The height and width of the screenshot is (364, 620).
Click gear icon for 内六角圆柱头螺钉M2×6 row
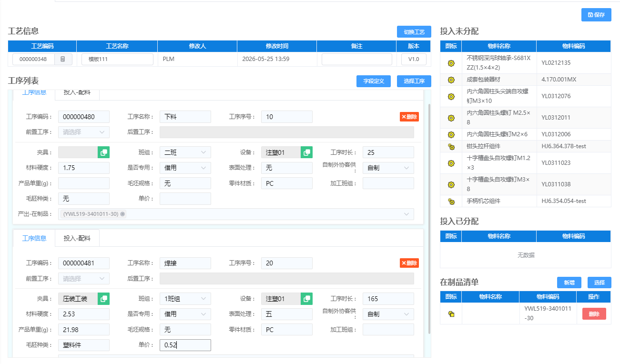(451, 134)
